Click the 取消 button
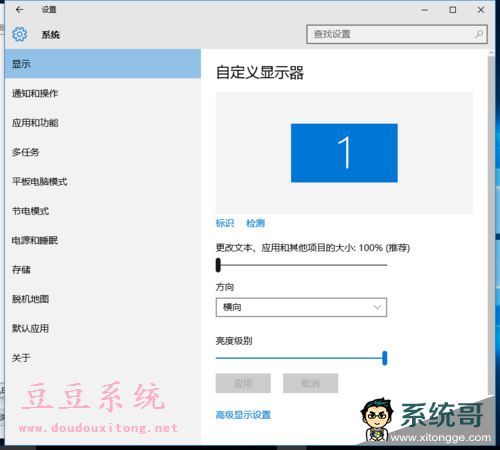The width and height of the screenshot is (500, 450). (310, 383)
